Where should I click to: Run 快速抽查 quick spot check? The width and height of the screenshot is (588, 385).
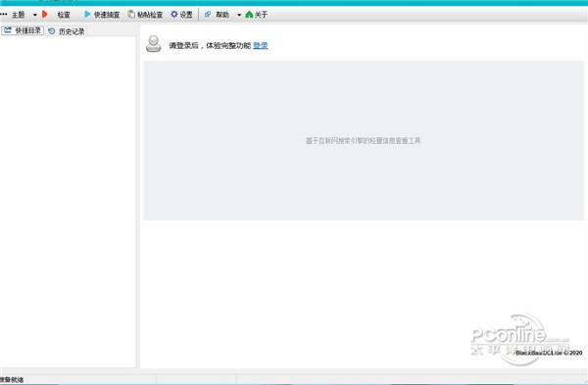107,15
